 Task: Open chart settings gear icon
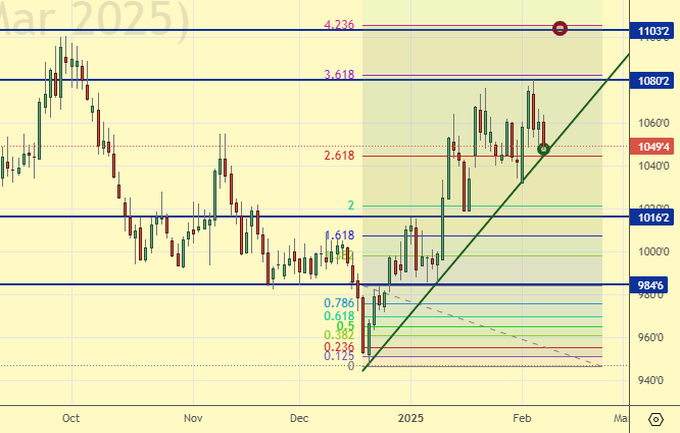[x=656, y=418]
